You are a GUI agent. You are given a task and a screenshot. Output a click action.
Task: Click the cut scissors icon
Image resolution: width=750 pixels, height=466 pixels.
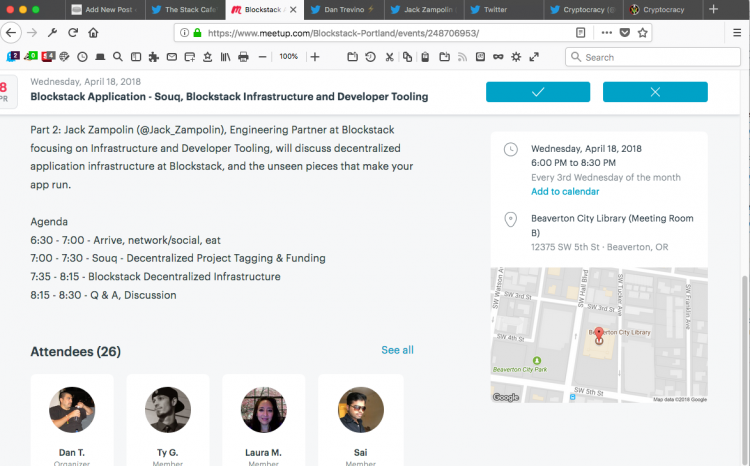click(x=389, y=57)
